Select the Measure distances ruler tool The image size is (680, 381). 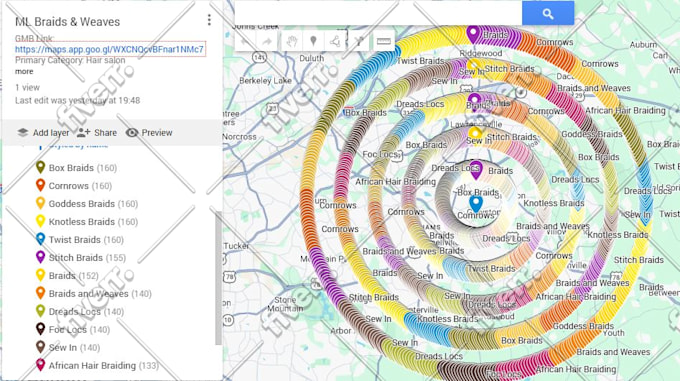tap(383, 42)
